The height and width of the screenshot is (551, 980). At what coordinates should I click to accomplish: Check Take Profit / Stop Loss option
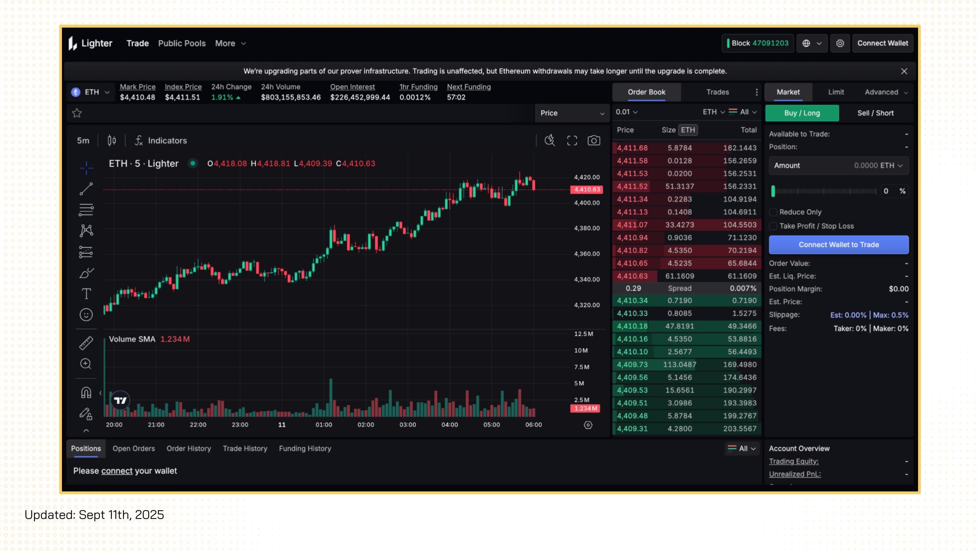pos(773,226)
